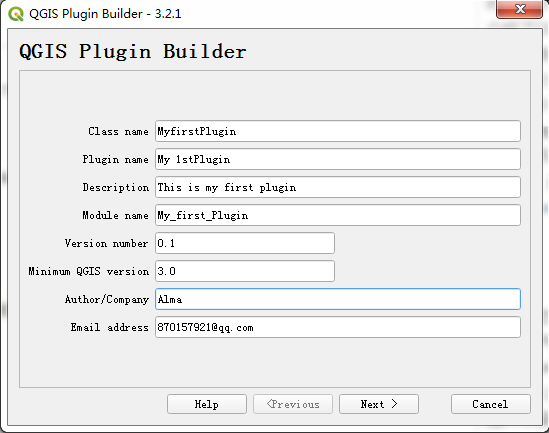Open Help for the Plugin Builder
Image resolution: width=549 pixels, height=433 pixels.
(x=207, y=404)
